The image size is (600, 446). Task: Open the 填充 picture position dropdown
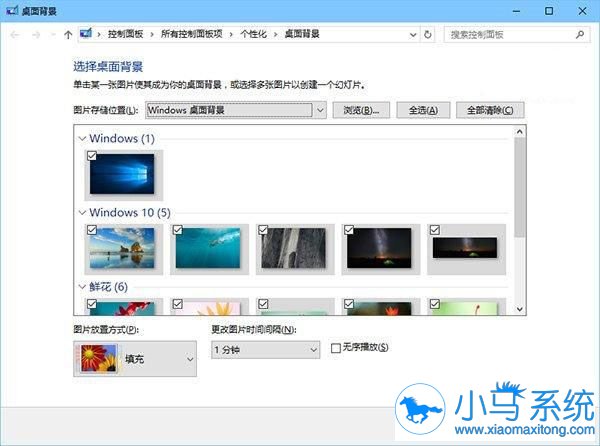point(135,359)
